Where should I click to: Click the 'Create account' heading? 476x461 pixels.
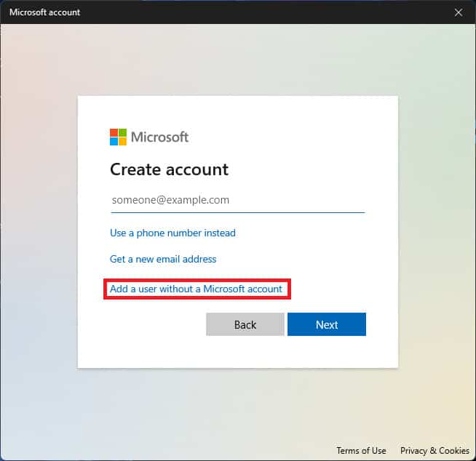point(169,169)
